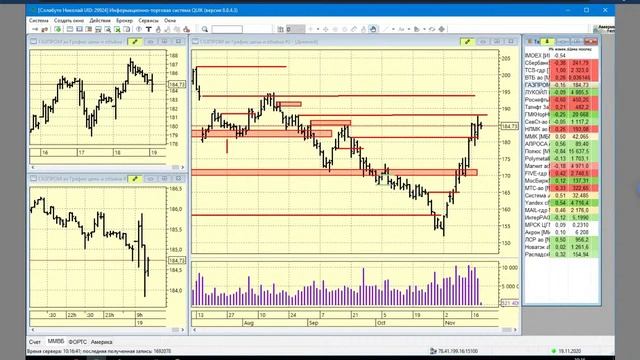Click the server IP connection status entry

click(454, 351)
